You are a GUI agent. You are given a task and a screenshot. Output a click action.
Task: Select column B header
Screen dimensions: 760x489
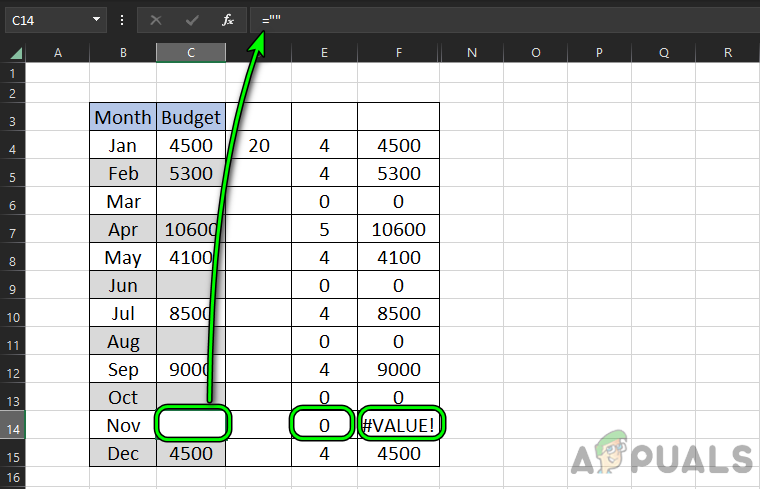click(123, 53)
